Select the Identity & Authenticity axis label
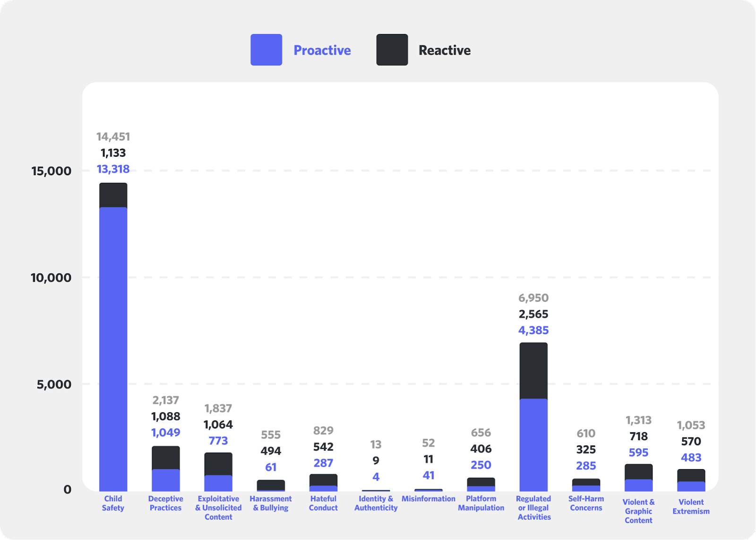The height and width of the screenshot is (540, 756). (x=376, y=504)
